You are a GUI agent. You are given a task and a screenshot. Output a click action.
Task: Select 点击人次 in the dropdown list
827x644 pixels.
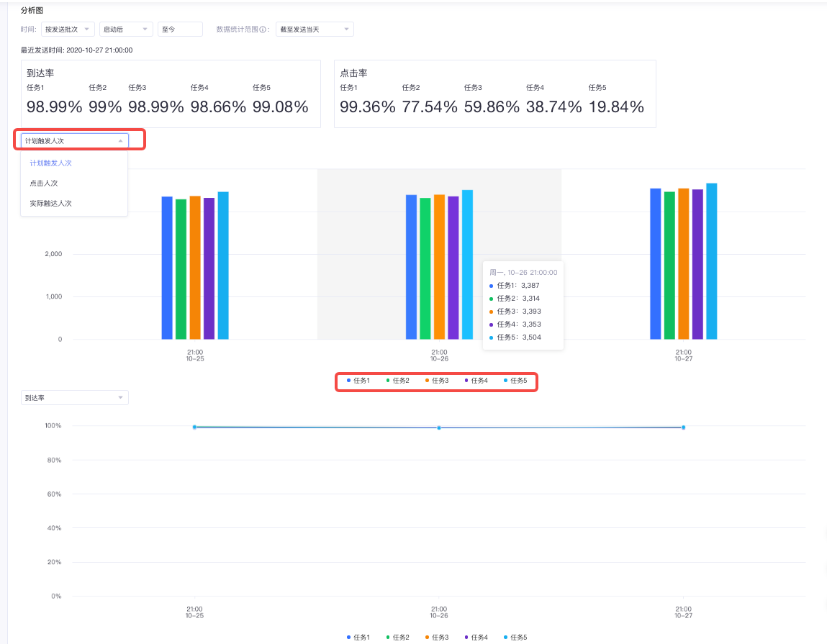(44, 183)
